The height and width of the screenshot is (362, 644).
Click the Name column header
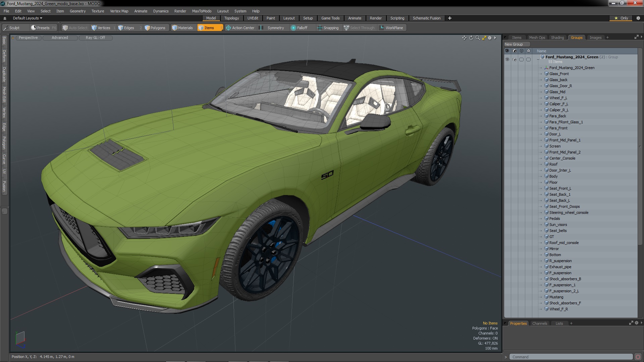click(x=541, y=51)
